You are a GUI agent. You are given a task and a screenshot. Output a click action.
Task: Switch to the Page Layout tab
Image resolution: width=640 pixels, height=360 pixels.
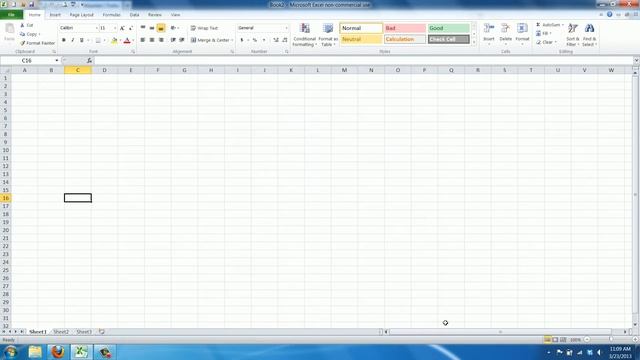click(82, 15)
